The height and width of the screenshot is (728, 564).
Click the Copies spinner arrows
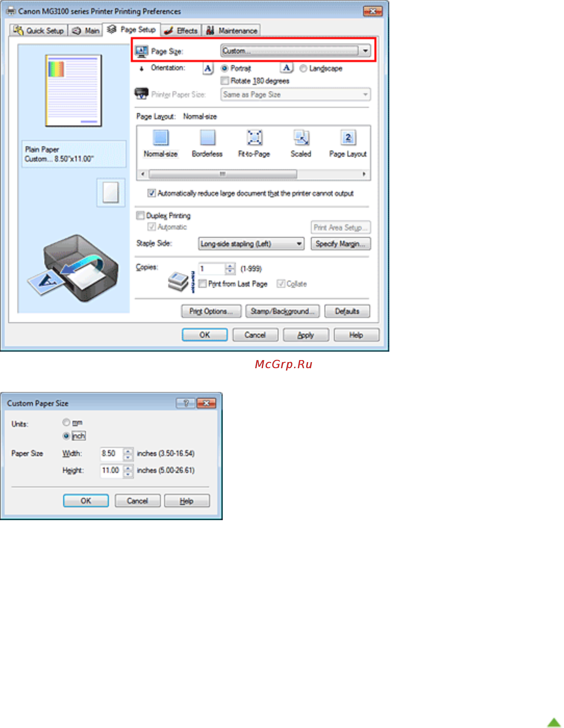(x=230, y=269)
